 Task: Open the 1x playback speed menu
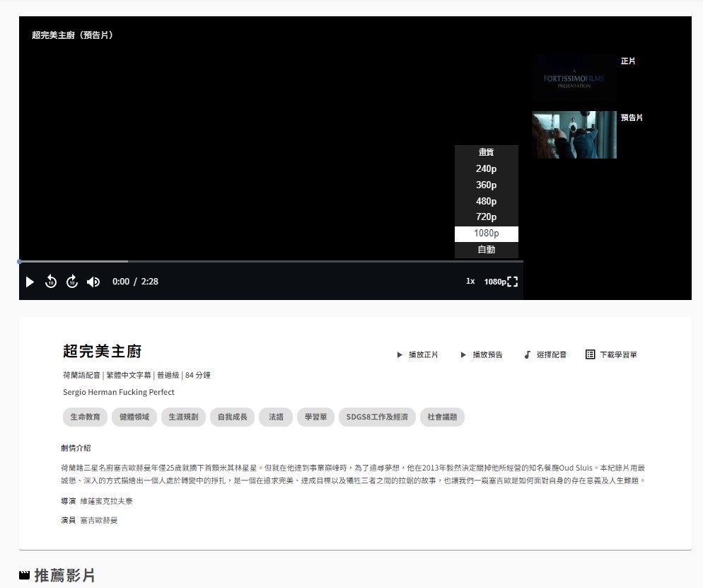470,281
